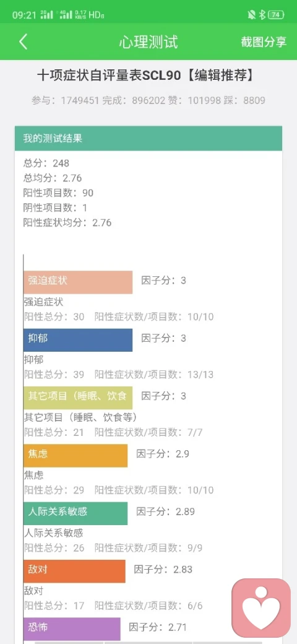Tap the 2G signal strength icon
This screenshot has height=644, width=297.
[x=47, y=15]
